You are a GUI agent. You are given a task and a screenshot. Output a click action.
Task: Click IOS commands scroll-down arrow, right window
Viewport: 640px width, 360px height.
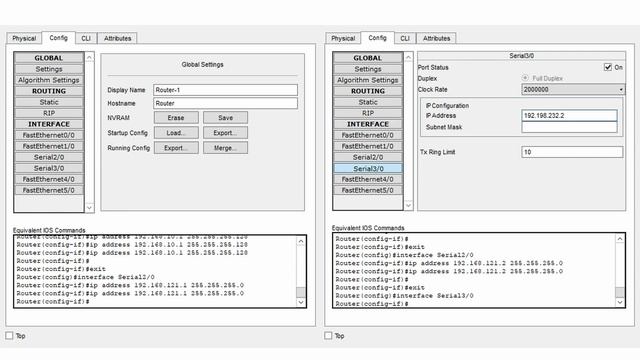(x=620, y=302)
